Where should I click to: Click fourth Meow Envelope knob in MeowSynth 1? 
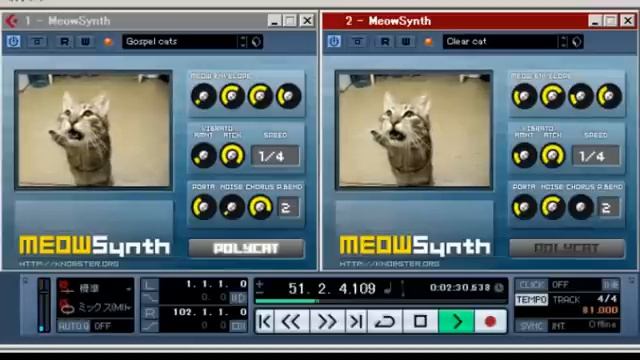click(x=289, y=96)
